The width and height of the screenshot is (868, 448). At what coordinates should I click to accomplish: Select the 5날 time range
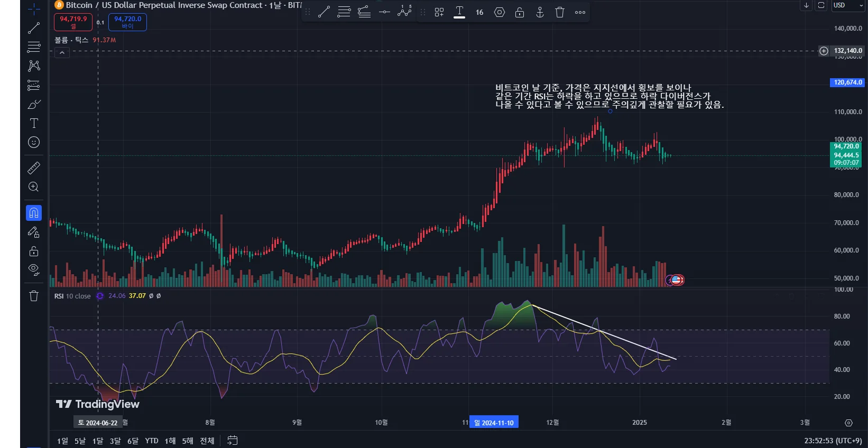click(x=80, y=441)
